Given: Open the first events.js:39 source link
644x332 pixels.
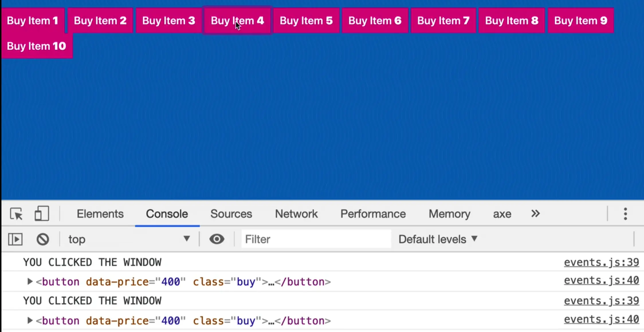Looking at the screenshot, I should (x=601, y=262).
